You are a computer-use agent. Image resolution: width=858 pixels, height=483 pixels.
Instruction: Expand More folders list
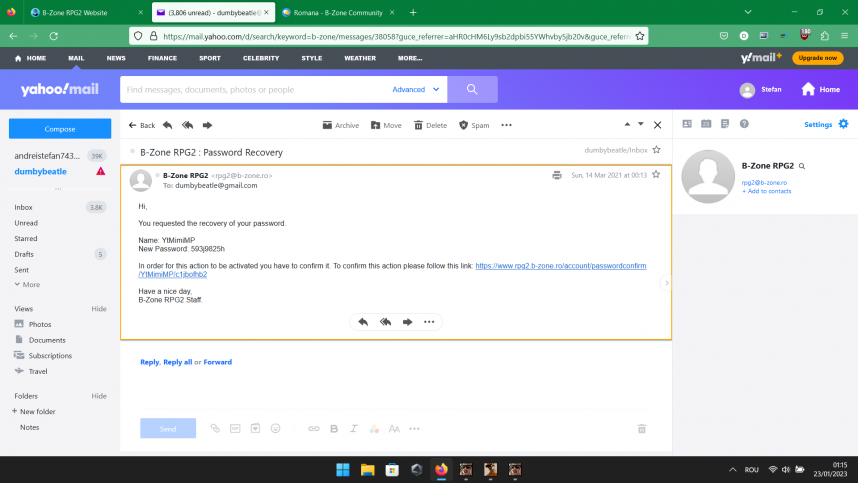pyautogui.click(x=27, y=284)
